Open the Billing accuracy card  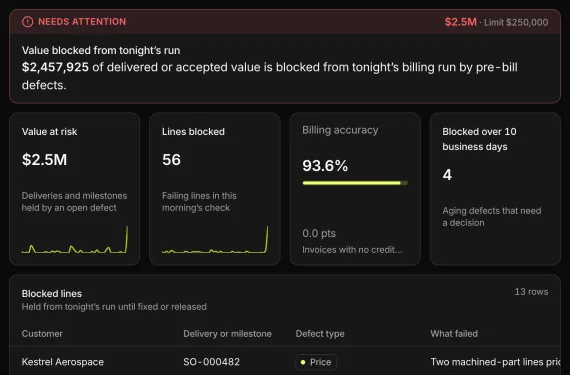355,189
